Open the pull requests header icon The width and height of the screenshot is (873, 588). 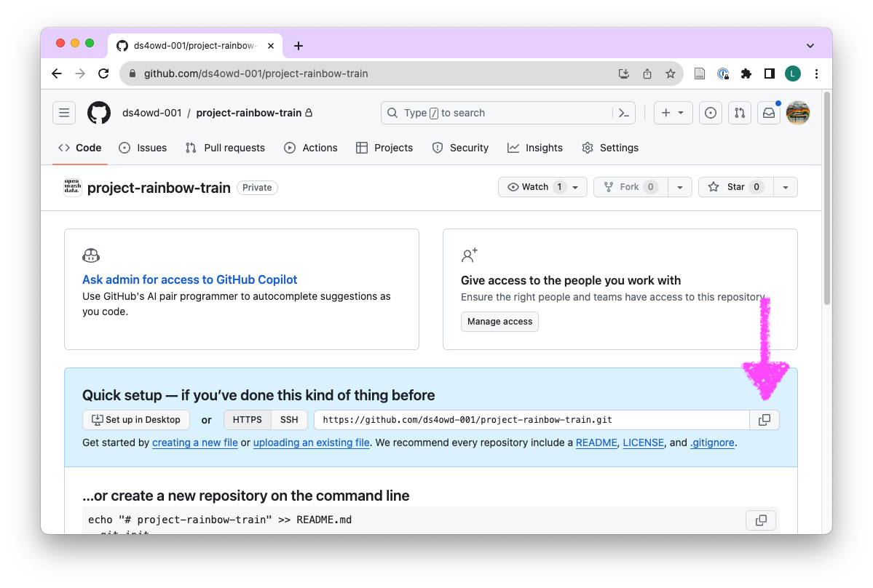(740, 113)
